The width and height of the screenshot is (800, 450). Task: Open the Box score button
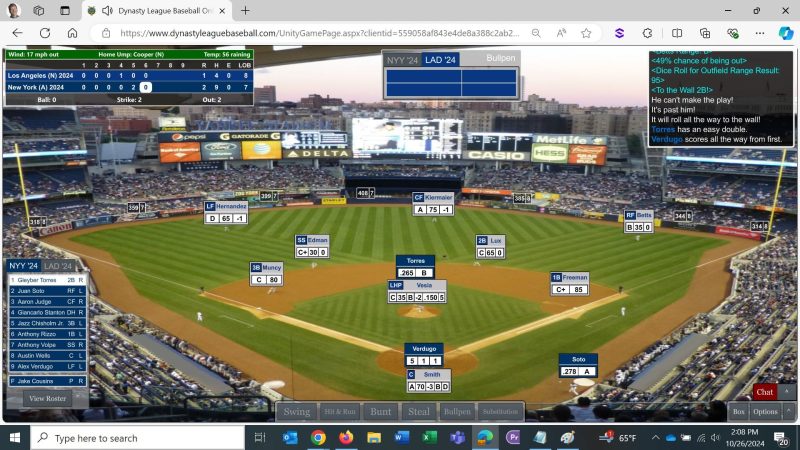(738, 411)
